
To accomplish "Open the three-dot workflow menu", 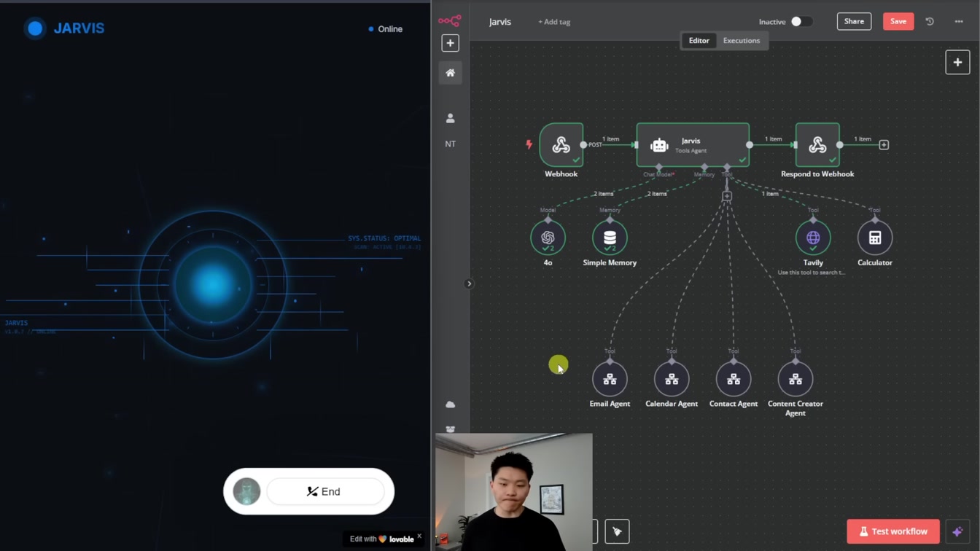I will 959,22.
